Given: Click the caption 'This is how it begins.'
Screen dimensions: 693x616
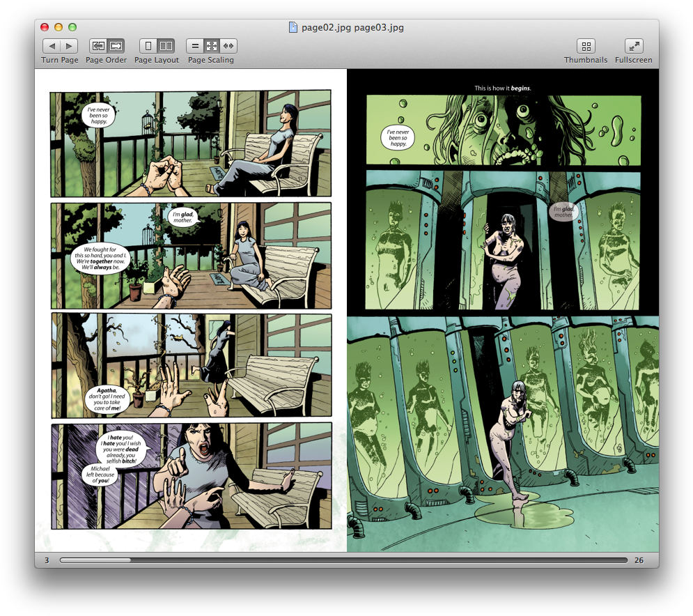Looking at the screenshot, I should click(x=503, y=88).
